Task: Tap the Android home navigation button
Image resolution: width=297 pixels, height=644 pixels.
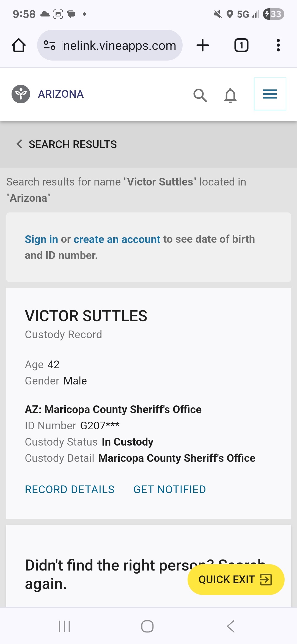Action: (147, 626)
